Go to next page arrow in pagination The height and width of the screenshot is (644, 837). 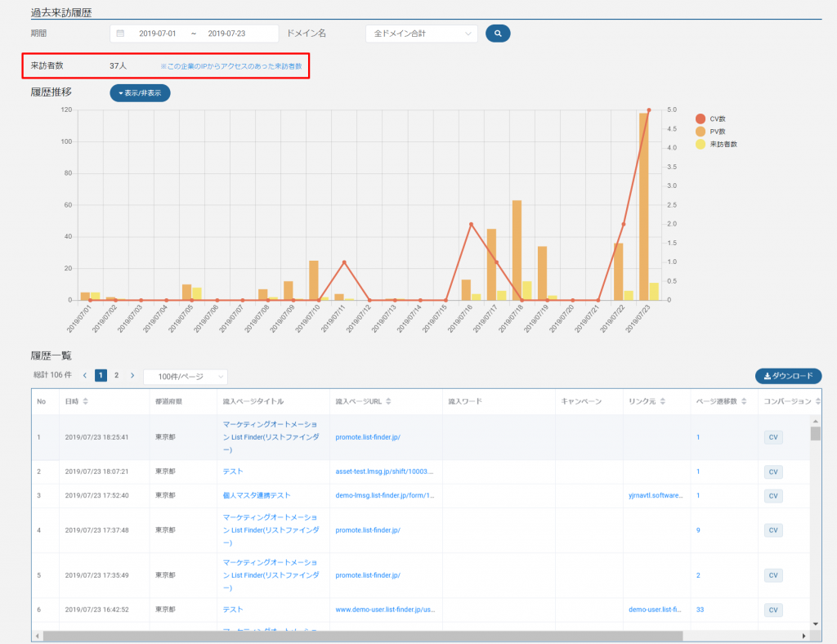(132, 376)
